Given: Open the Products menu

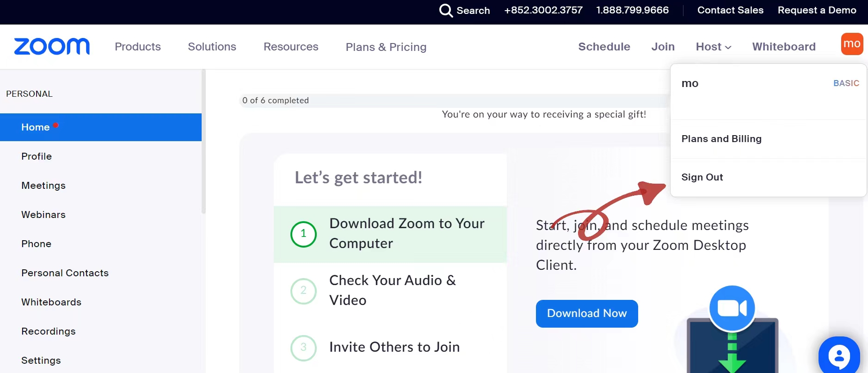Looking at the screenshot, I should (138, 47).
